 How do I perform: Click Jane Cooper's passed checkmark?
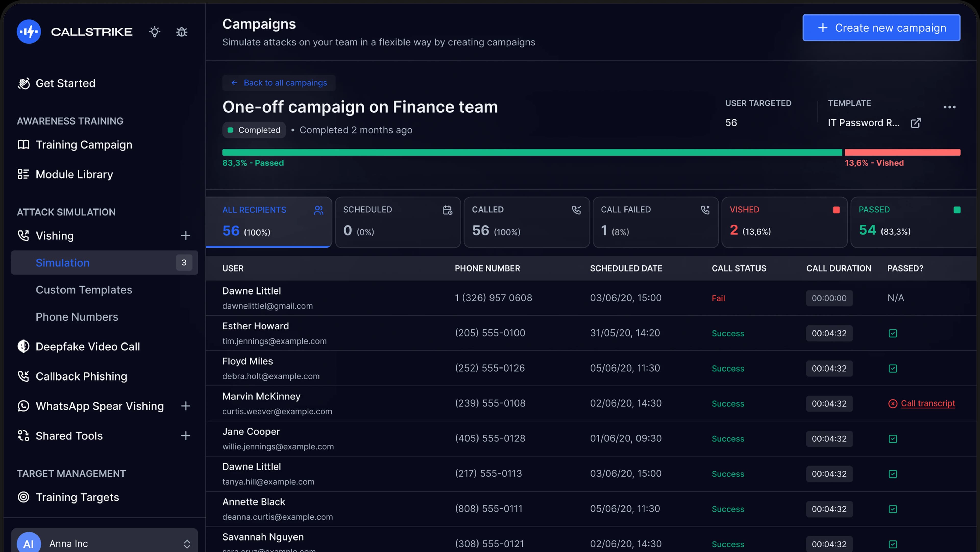892,439
